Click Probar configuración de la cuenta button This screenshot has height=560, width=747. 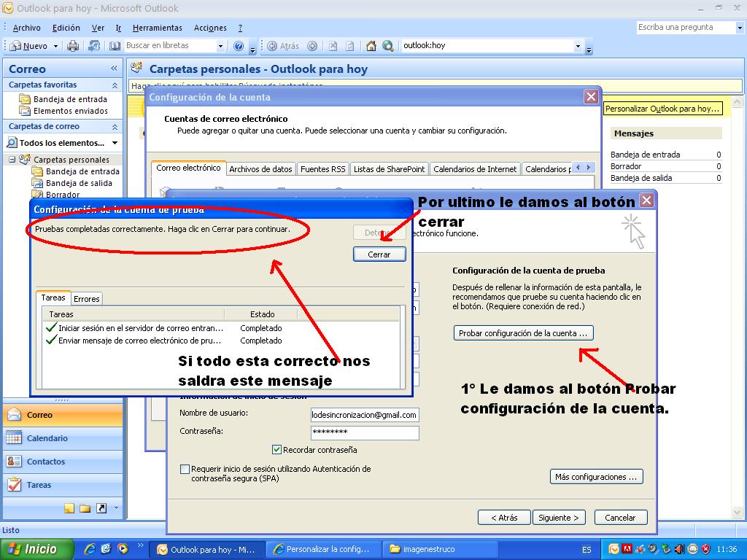click(x=523, y=332)
